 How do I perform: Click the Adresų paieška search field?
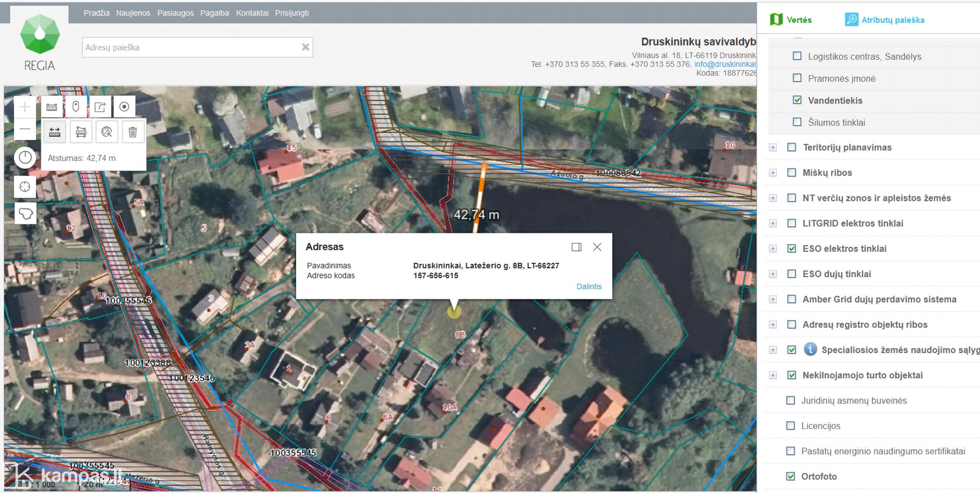pos(191,47)
